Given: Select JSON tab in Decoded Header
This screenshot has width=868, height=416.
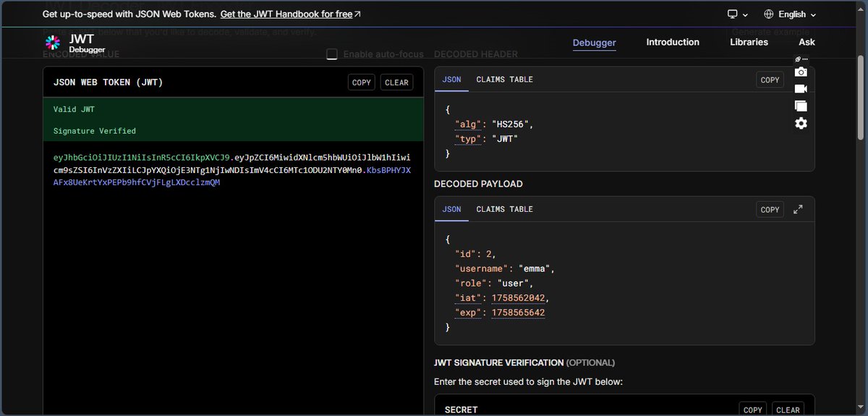Looking at the screenshot, I should pos(451,80).
